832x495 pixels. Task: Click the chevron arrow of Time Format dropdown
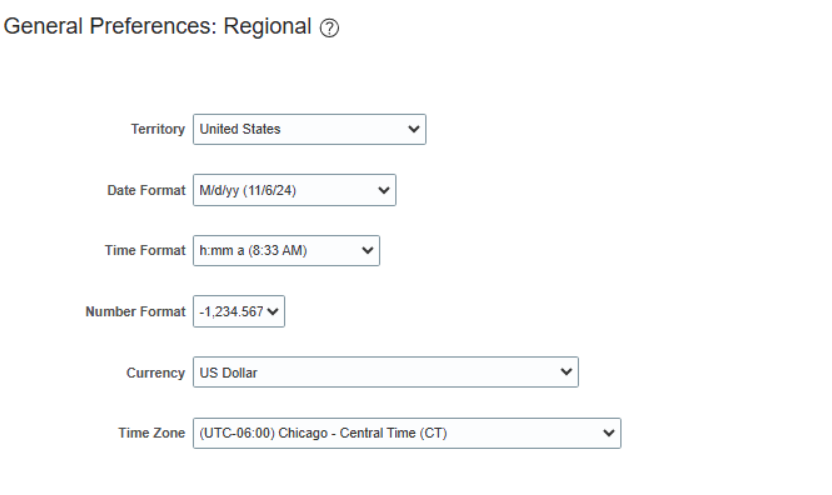tap(368, 250)
